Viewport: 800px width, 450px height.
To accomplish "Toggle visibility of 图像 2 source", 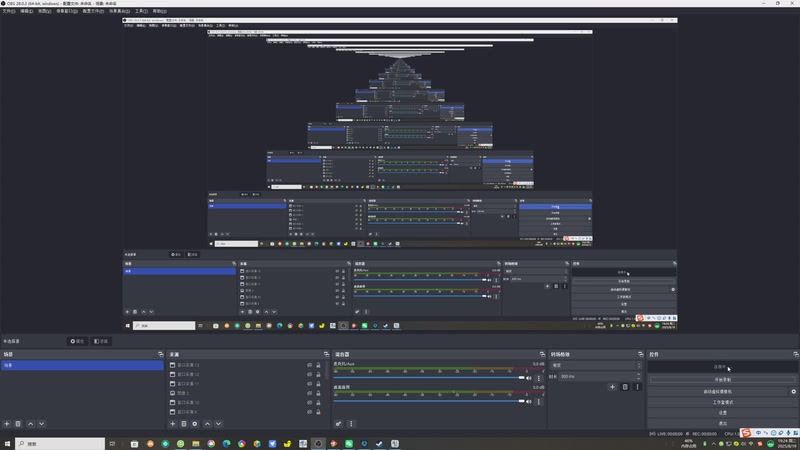I will [x=309, y=393].
